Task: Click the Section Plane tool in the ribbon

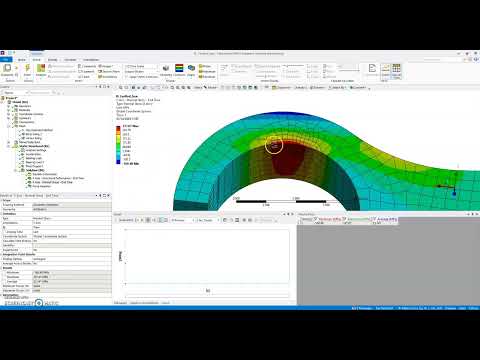Action: point(109,71)
